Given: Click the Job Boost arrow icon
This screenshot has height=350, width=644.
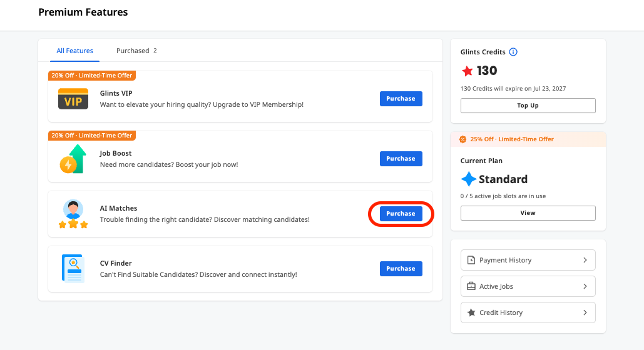Looking at the screenshot, I should (x=73, y=159).
